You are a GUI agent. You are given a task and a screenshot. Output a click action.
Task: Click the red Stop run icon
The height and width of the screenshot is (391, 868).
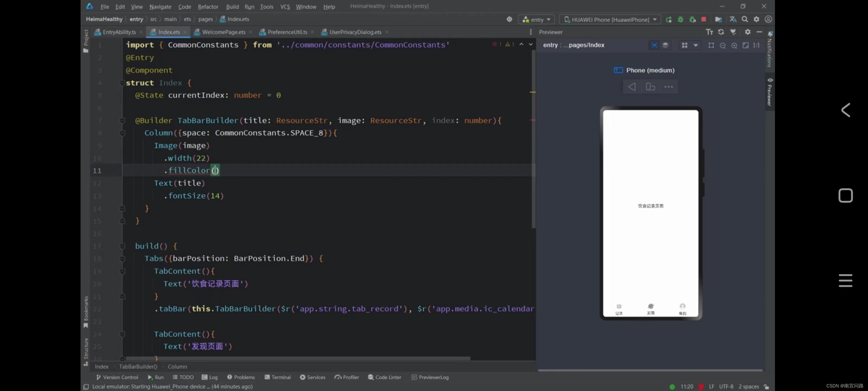point(704,19)
